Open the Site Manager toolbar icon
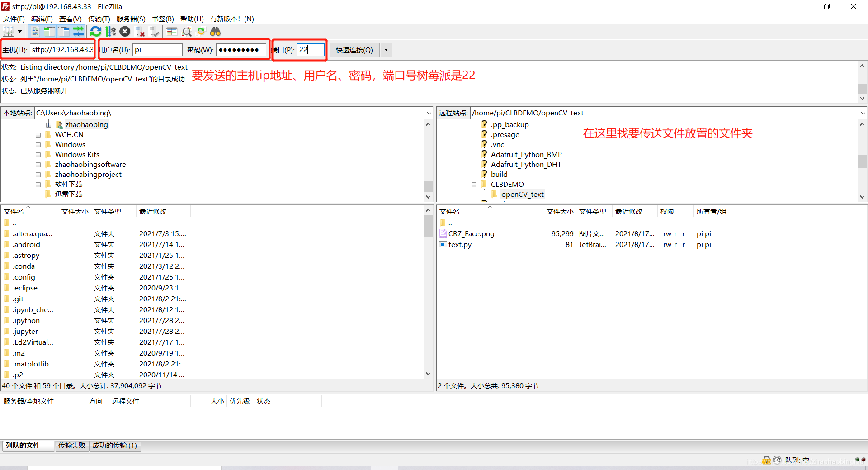This screenshot has height=470, width=868. [x=8, y=32]
